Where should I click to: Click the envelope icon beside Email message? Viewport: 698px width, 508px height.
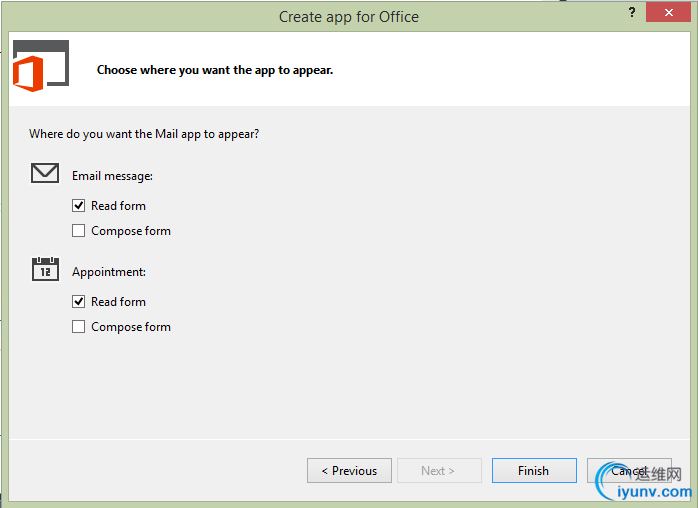[45, 173]
